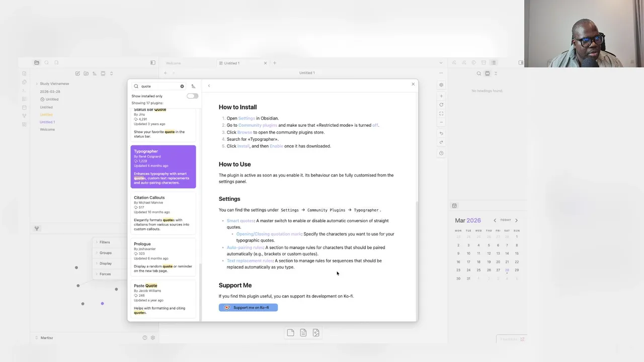The height and width of the screenshot is (362, 644).
Task: Reset canvas zoom
Action: [x=441, y=105]
